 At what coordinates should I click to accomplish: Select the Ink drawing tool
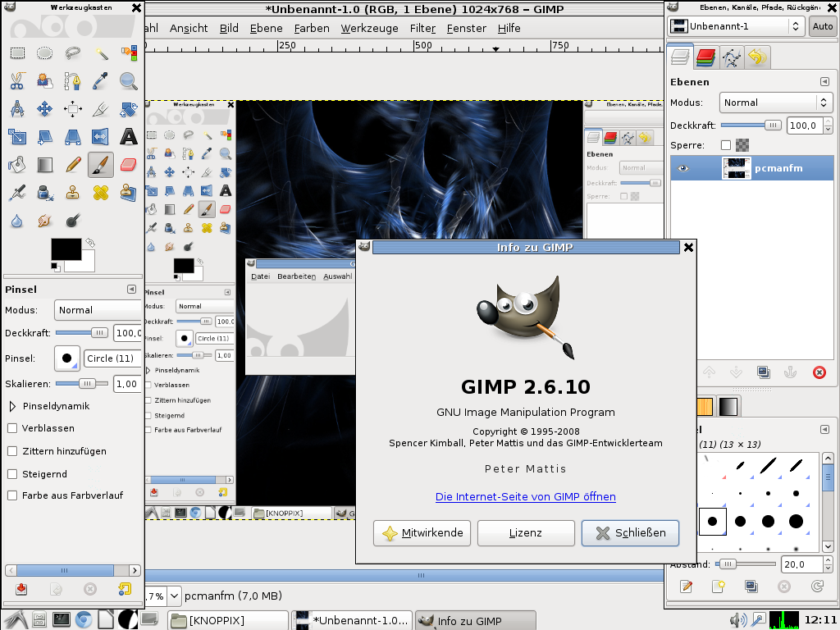[x=44, y=192]
